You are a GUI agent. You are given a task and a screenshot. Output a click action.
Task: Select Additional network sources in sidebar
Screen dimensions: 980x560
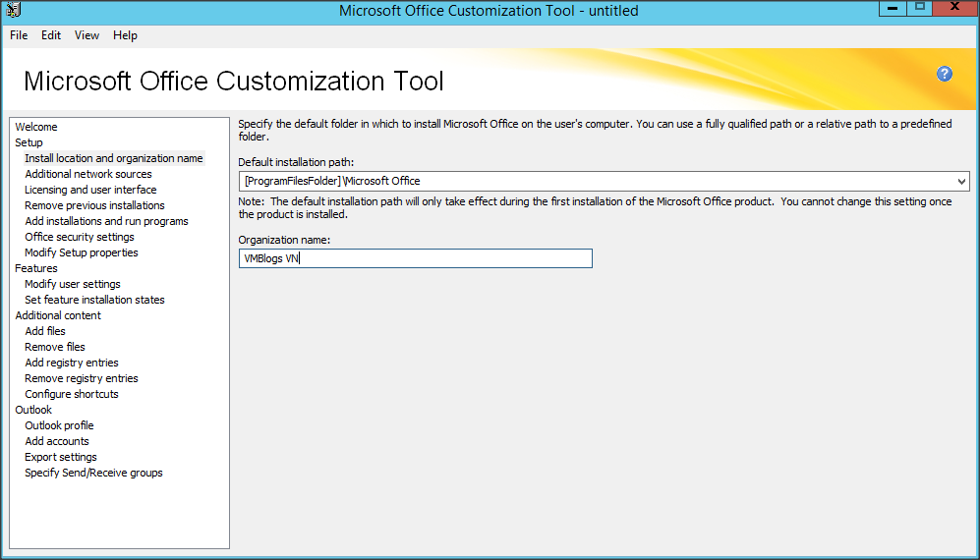[88, 174]
